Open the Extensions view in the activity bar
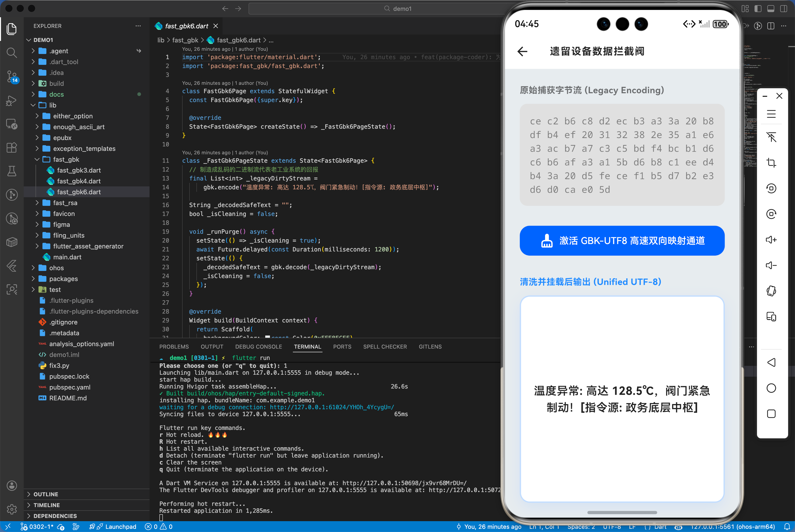 tap(12, 148)
